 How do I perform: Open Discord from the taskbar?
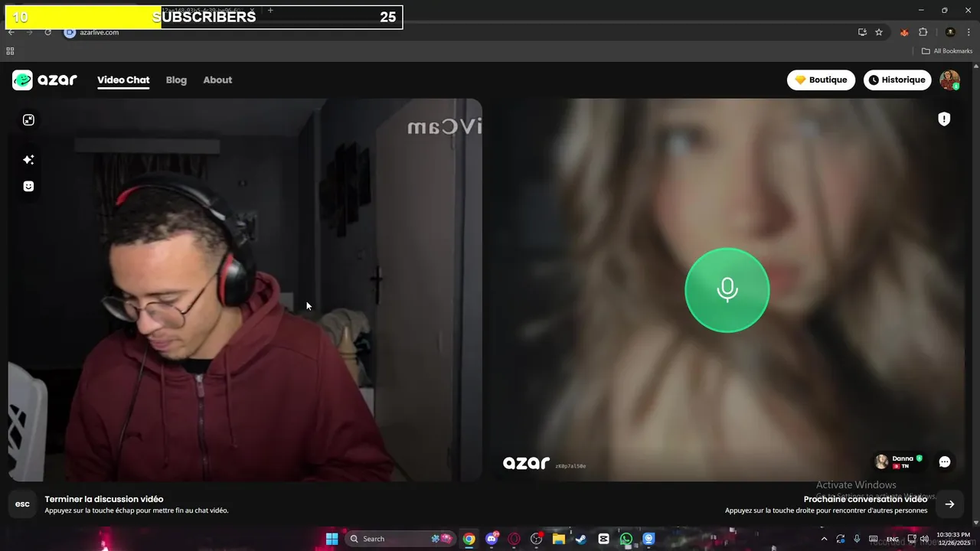coord(492,539)
